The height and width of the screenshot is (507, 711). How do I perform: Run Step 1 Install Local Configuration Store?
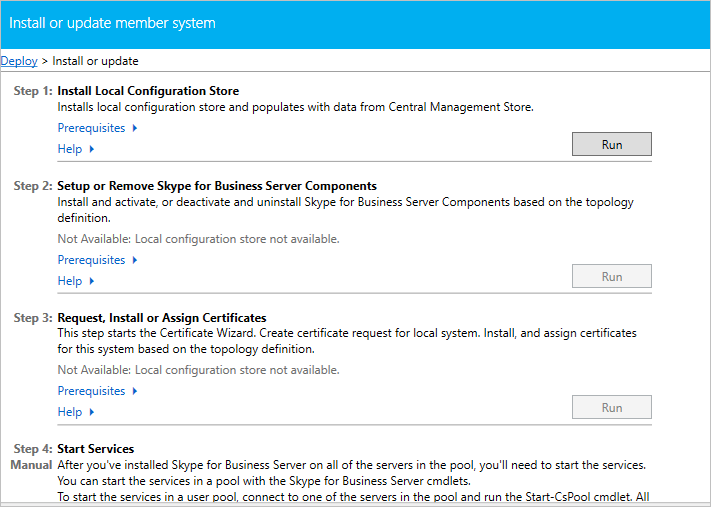tap(612, 144)
